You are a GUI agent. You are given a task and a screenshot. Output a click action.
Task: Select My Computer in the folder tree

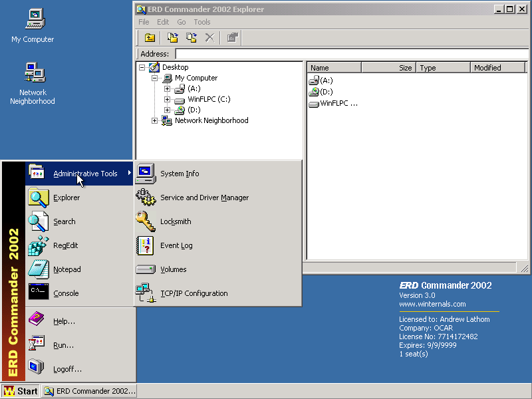click(x=196, y=78)
